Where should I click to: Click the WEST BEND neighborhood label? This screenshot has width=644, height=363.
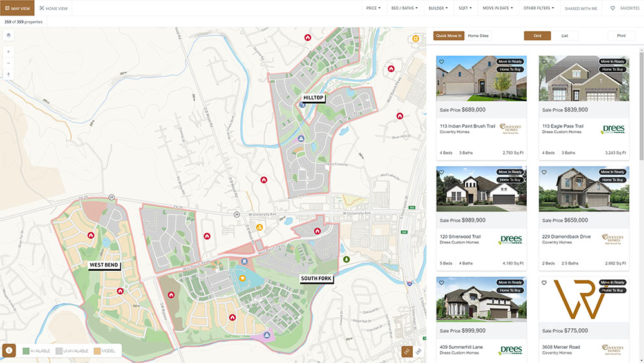(104, 265)
